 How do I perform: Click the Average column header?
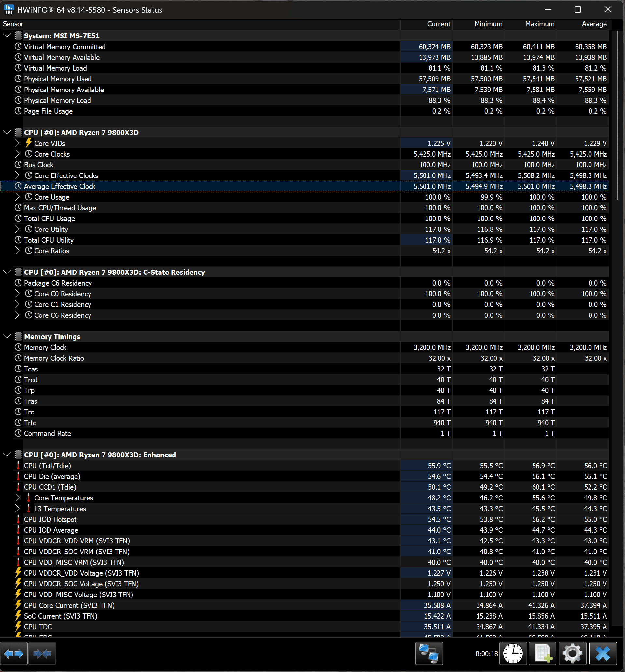tap(583, 24)
